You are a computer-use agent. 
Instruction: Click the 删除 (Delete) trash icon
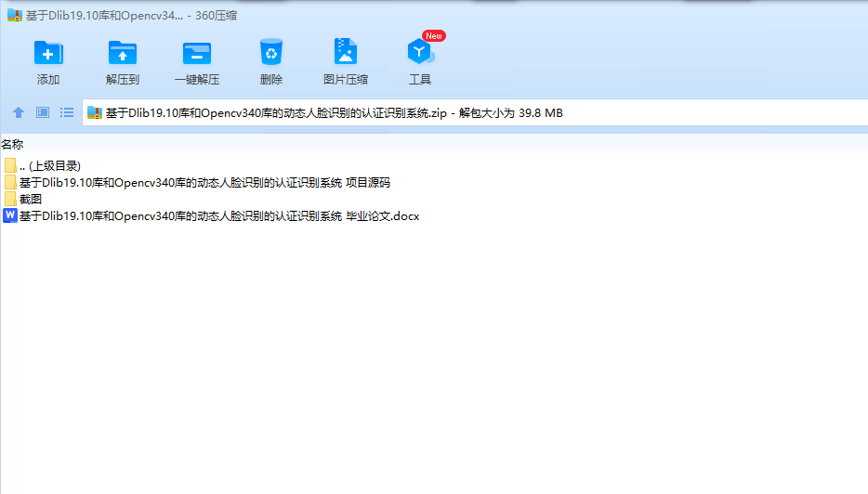point(271,52)
